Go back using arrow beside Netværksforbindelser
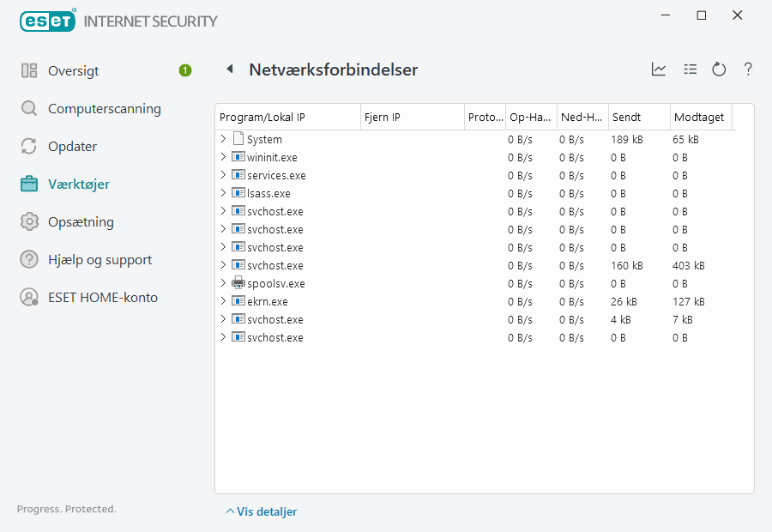 pos(230,70)
